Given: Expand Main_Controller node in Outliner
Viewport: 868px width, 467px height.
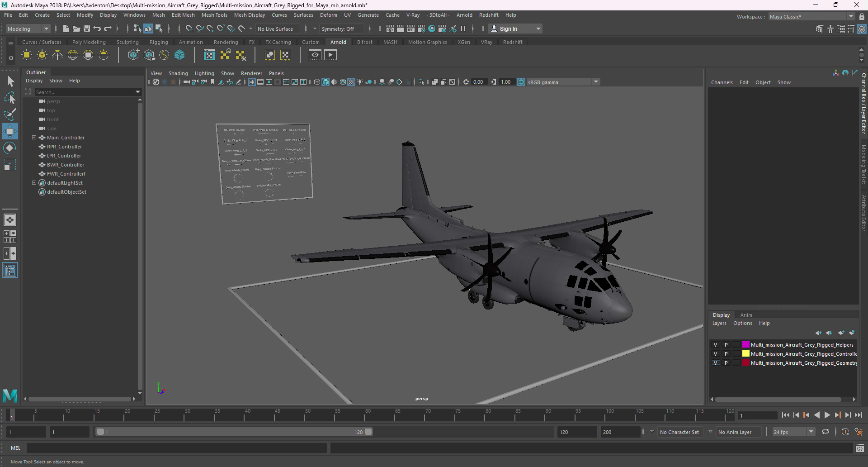Looking at the screenshot, I should pyautogui.click(x=34, y=138).
